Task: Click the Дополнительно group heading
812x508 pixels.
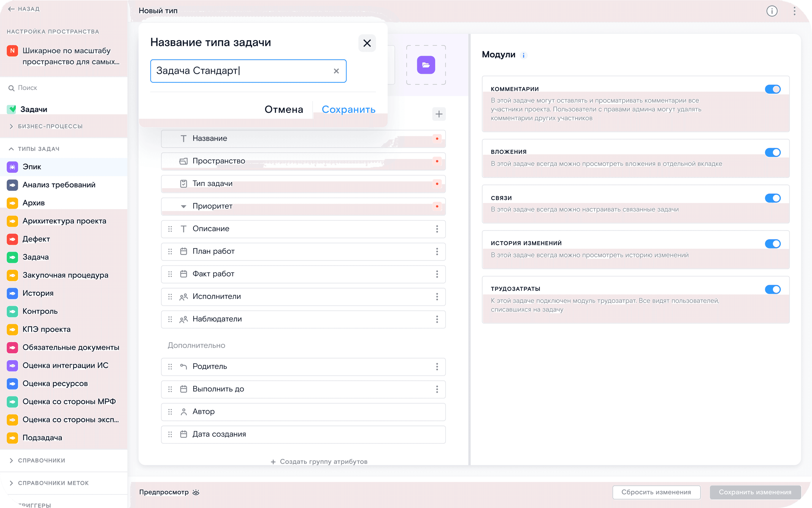Action: 196,345
